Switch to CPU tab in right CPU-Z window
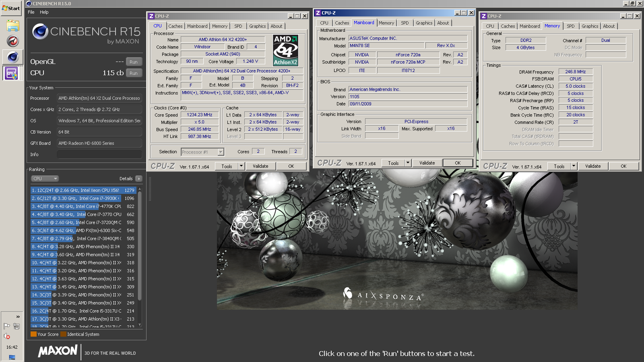 pos(490,26)
